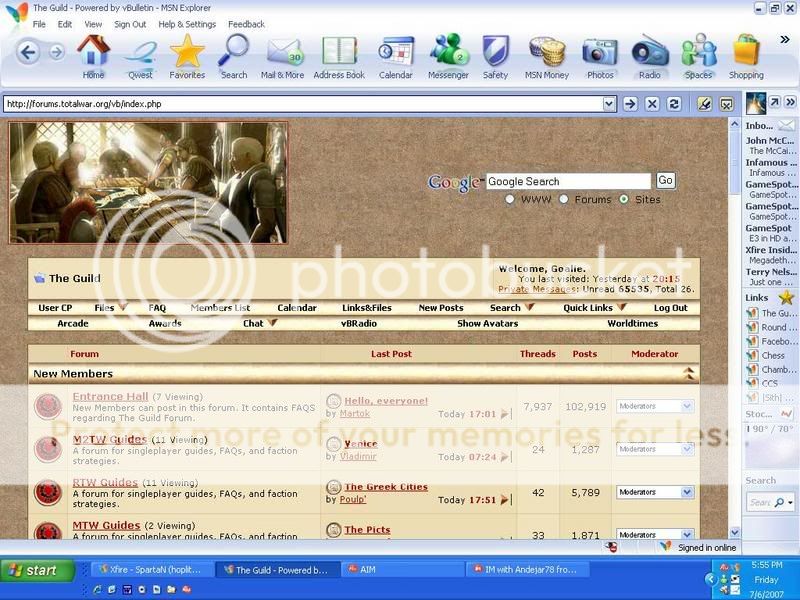This screenshot has width=800, height=600.
Task: Open the Entrance Hall forum
Action: [110, 396]
